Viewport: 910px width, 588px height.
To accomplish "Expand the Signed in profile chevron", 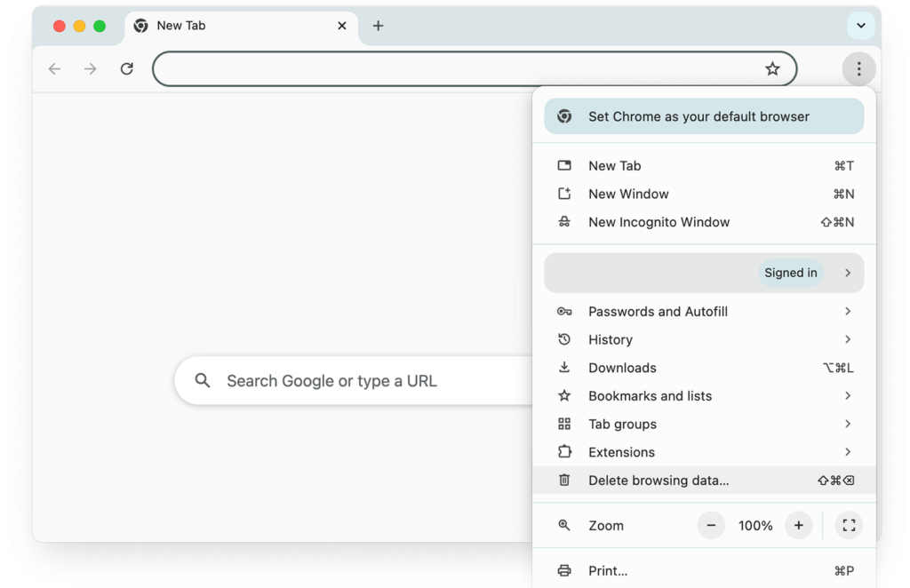I will pyautogui.click(x=848, y=273).
